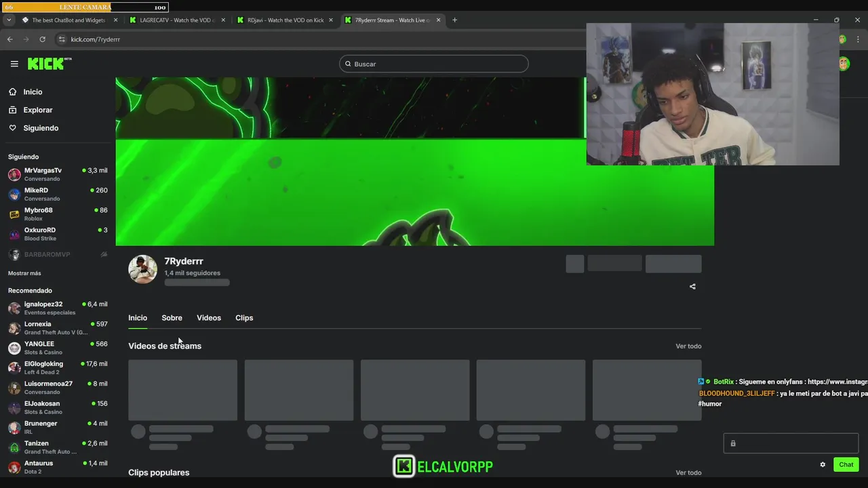
Task: Click the ElJoakosan avatar icon
Action: click(14, 407)
